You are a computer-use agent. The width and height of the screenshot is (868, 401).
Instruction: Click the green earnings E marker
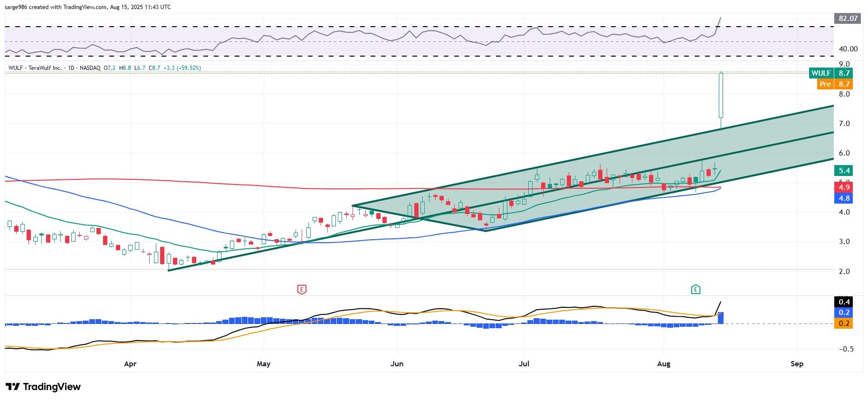pyautogui.click(x=696, y=289)
